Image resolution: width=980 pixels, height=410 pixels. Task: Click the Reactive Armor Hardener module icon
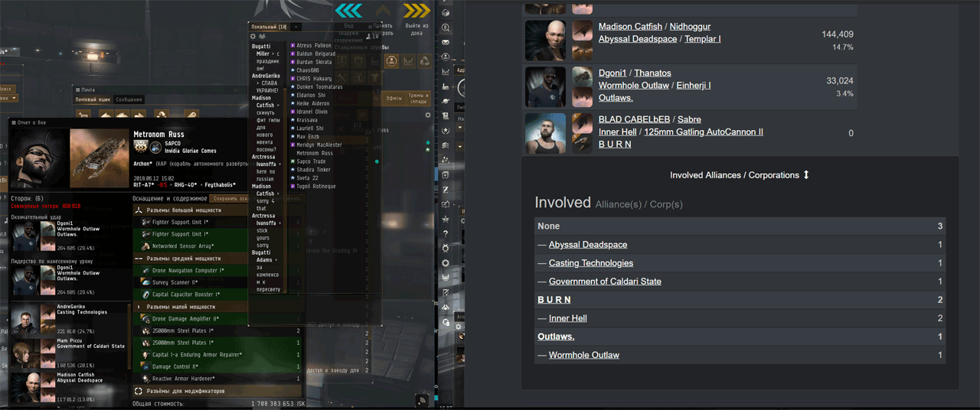[x=145, y=379]
